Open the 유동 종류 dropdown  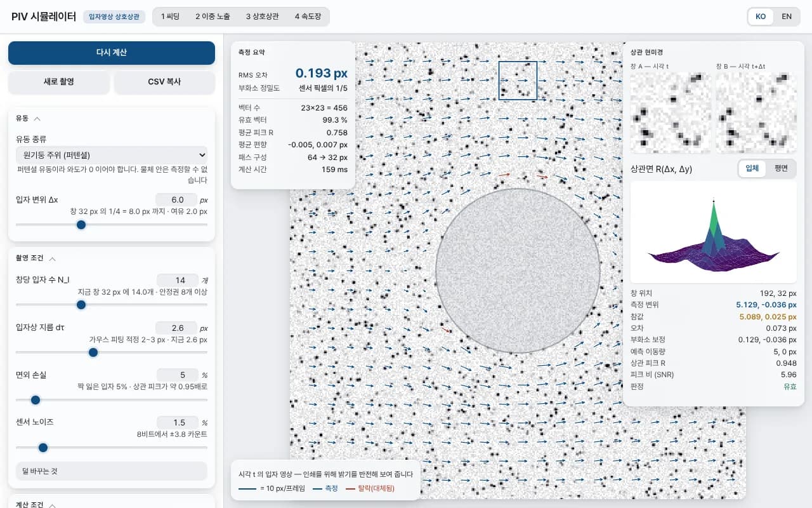pos(112,154)
